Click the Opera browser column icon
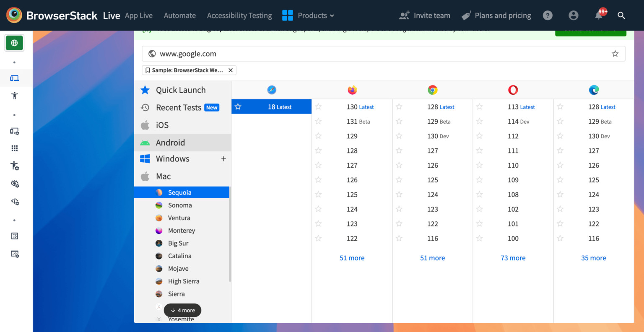Screen dimensions: 644x332 [x=513, y=90]
